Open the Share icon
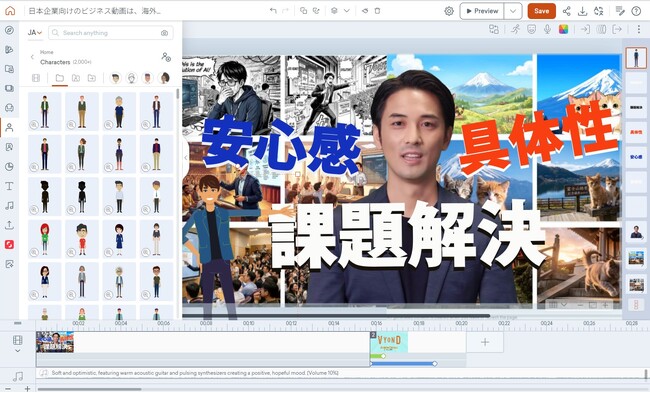The image size is (650, 393). click(566, 11)
